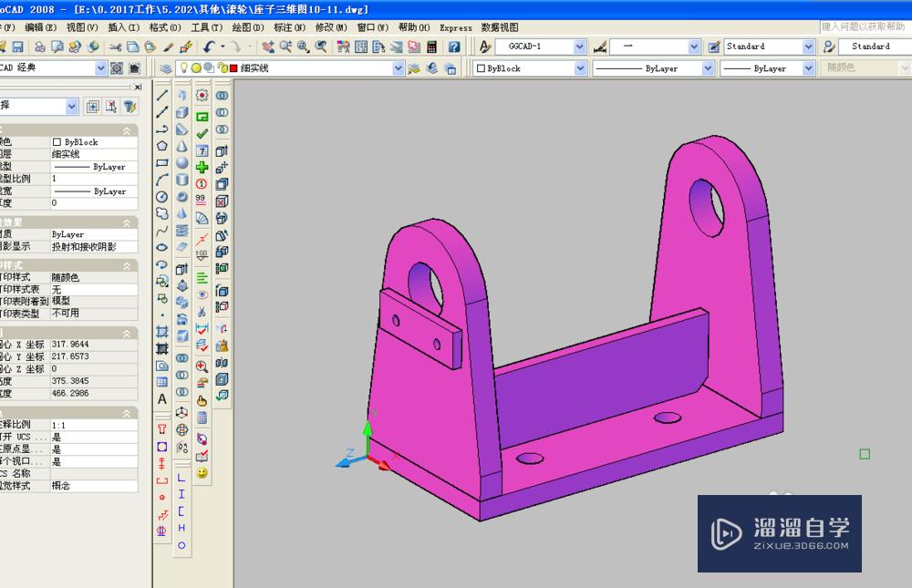
Task: Open the 格式 (Format) menu
Action: (164, 27)
